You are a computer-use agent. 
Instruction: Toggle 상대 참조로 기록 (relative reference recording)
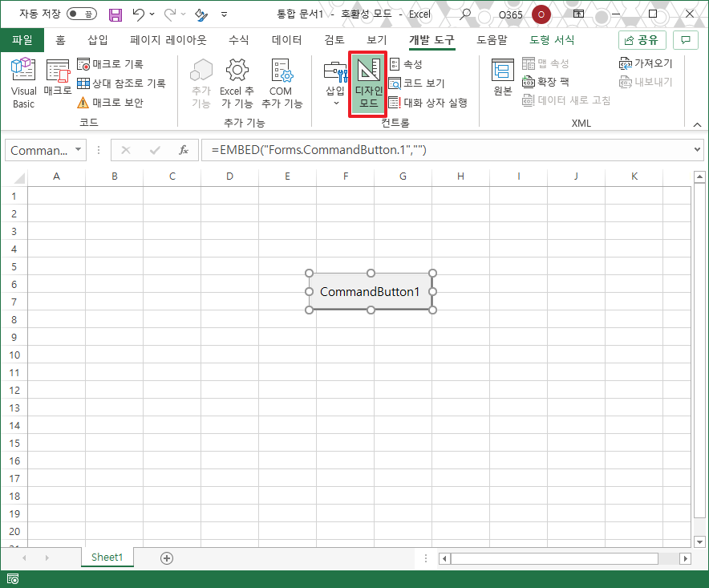coord(121,83)
